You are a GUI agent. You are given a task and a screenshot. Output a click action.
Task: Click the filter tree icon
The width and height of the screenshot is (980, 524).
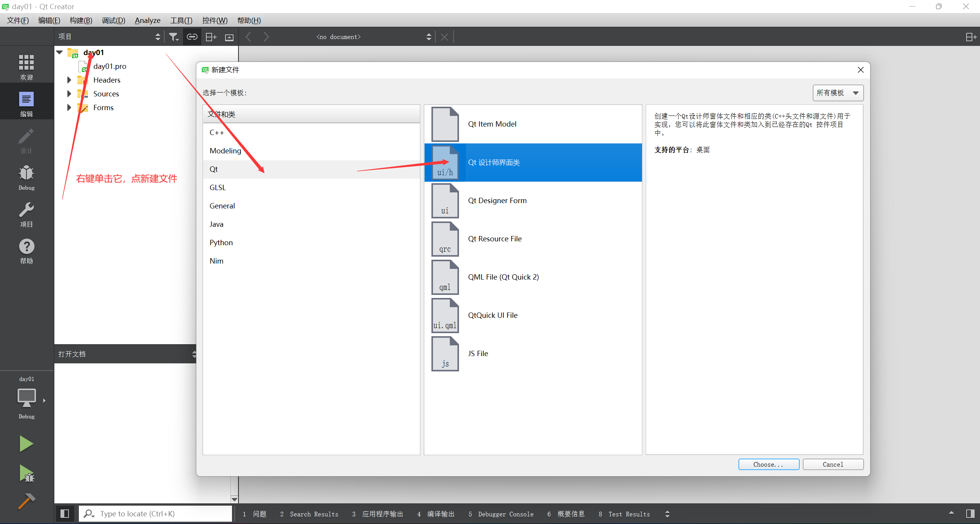point(173,37)
